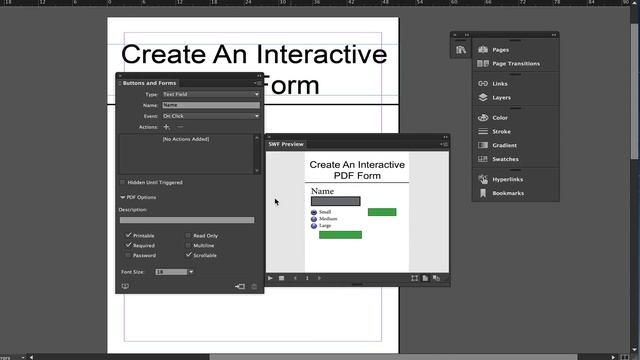
Task: Expand the right panel dock arrows
Action: (x=554, y=35)
